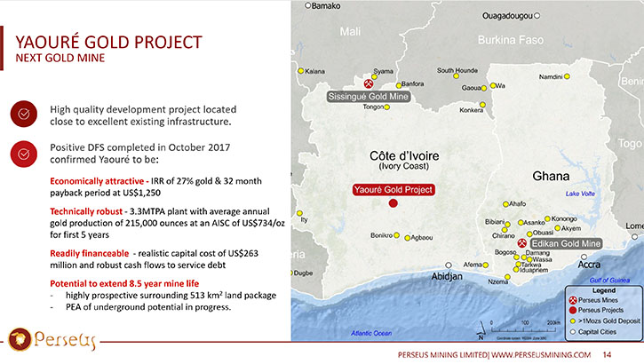Click the NEXT GOLD MINE subtitle
644x364 pixels.
point(60,58)
